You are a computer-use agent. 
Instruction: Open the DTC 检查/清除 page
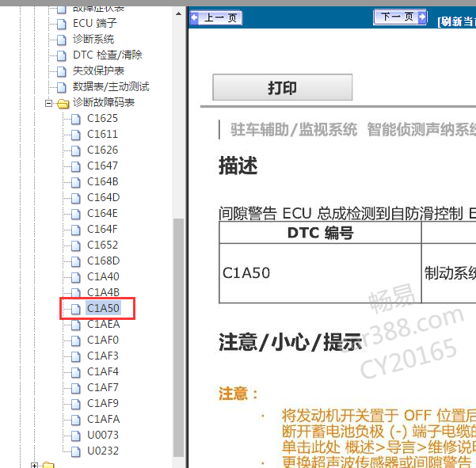click(x=107, y=55)
